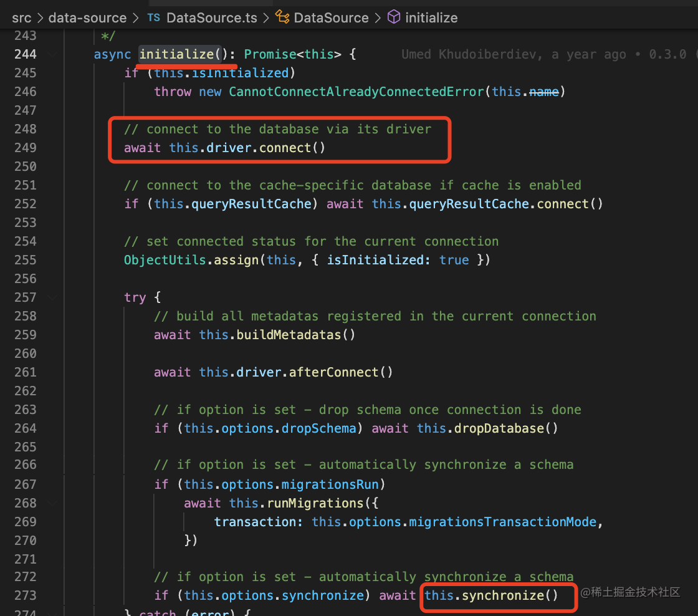Click the initialize label in the breadcrumb

[431, 17]
